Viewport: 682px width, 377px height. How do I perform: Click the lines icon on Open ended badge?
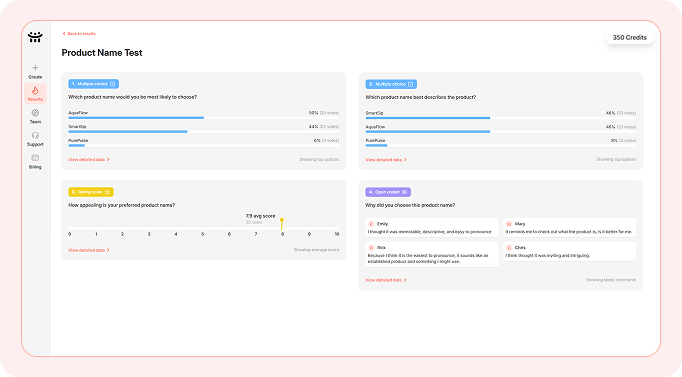tap(405, 192)
